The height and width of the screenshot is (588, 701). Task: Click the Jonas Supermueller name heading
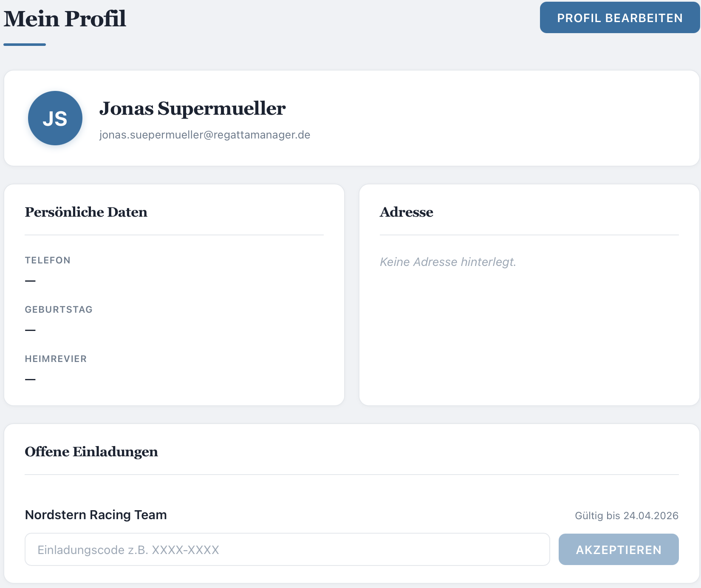(x=192, y=108)
